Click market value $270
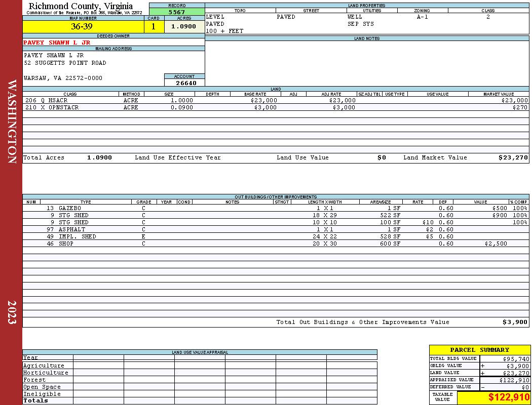The width and height of the screenshot is (532, 405). 520,107
